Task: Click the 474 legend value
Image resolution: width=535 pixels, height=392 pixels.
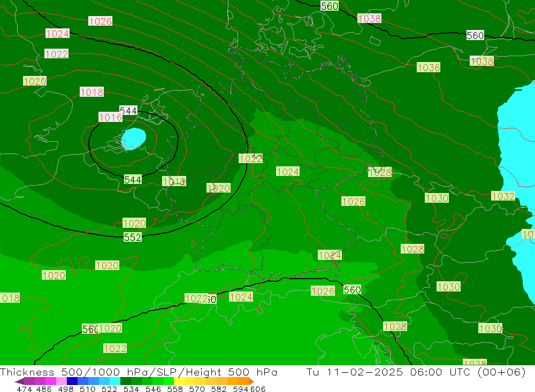Action: point(25,389)
